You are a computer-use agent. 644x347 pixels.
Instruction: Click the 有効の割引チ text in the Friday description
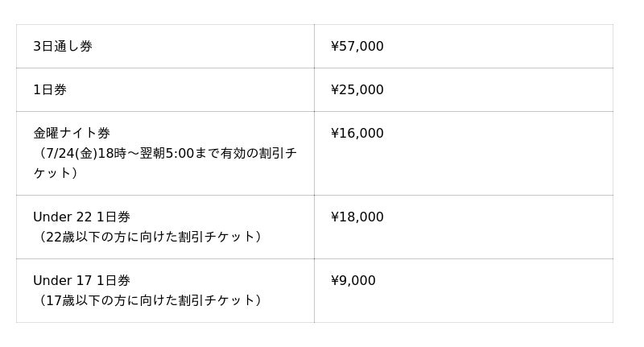tap(260, 153)
